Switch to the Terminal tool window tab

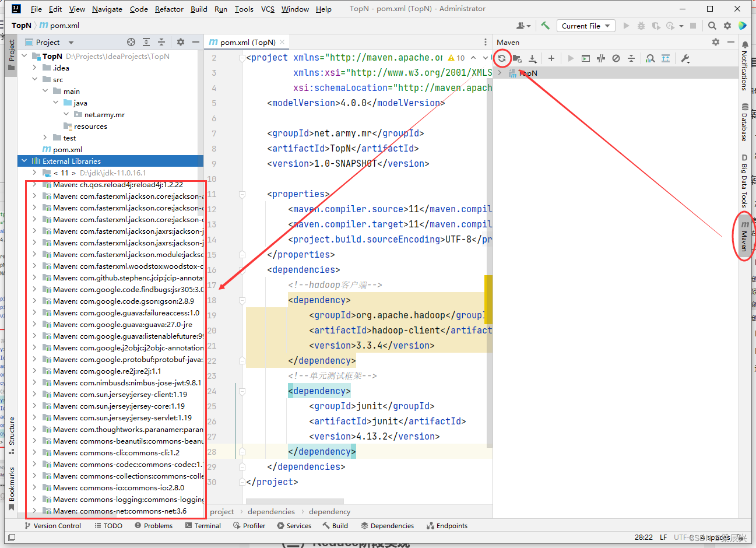(x=203, y=525)
